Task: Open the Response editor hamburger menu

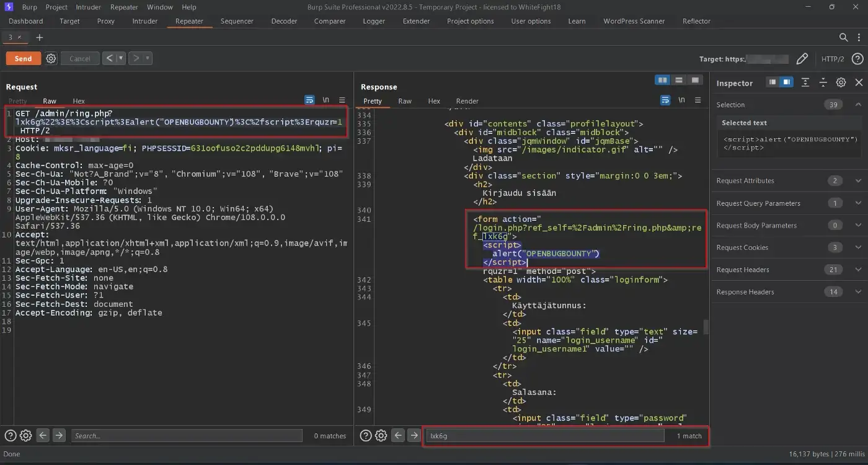Action: [698, 100]
